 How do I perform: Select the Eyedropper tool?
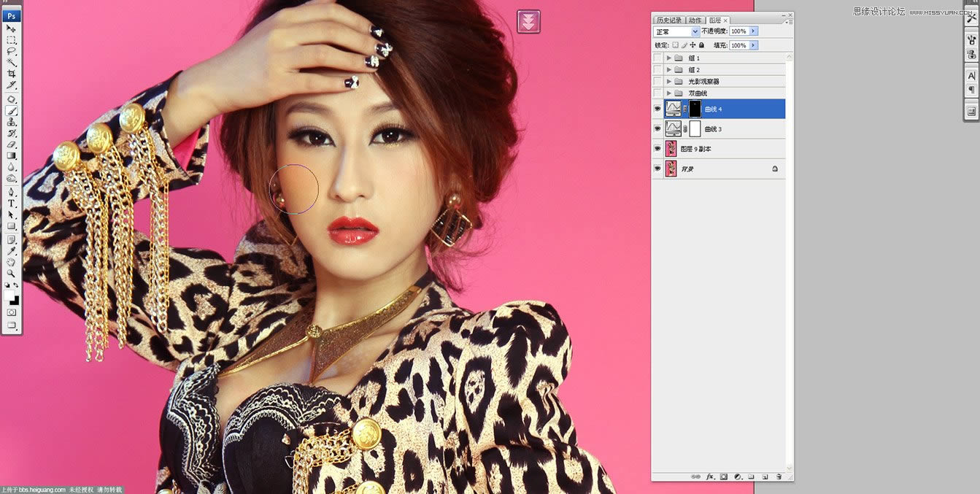click(x=12, y=251)
